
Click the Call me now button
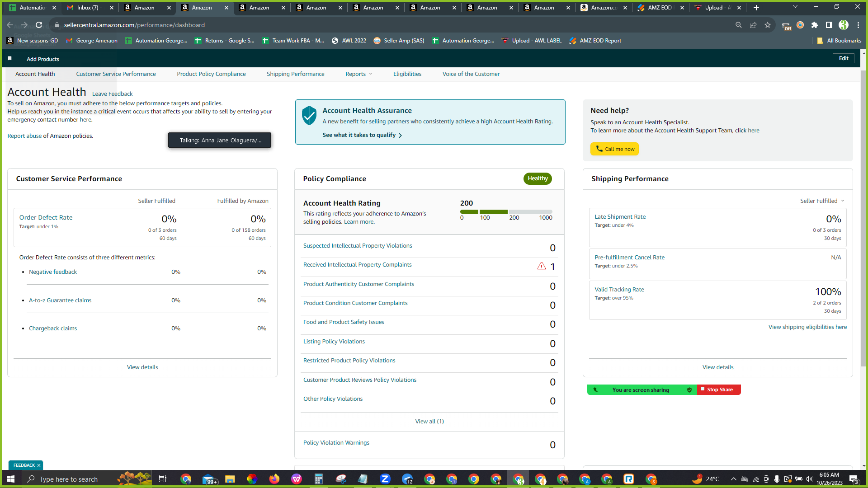pyautogui.click(x=614, y=149)
